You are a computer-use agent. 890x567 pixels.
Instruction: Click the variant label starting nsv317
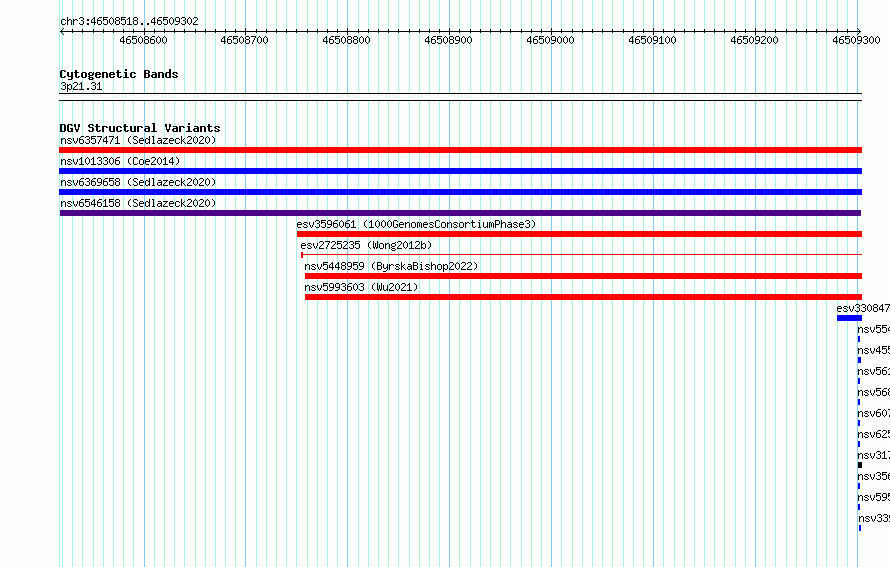point(874,455)
